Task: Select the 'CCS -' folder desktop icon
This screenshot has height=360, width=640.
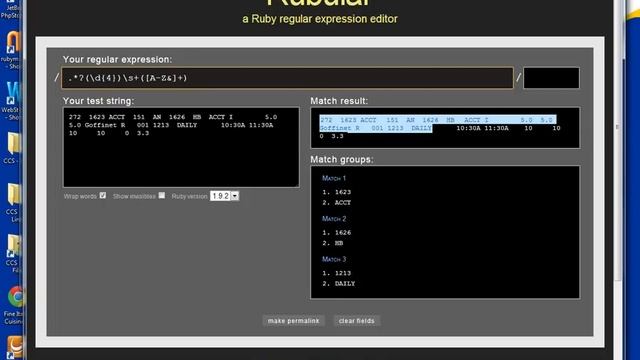Action: click(12, 148)
